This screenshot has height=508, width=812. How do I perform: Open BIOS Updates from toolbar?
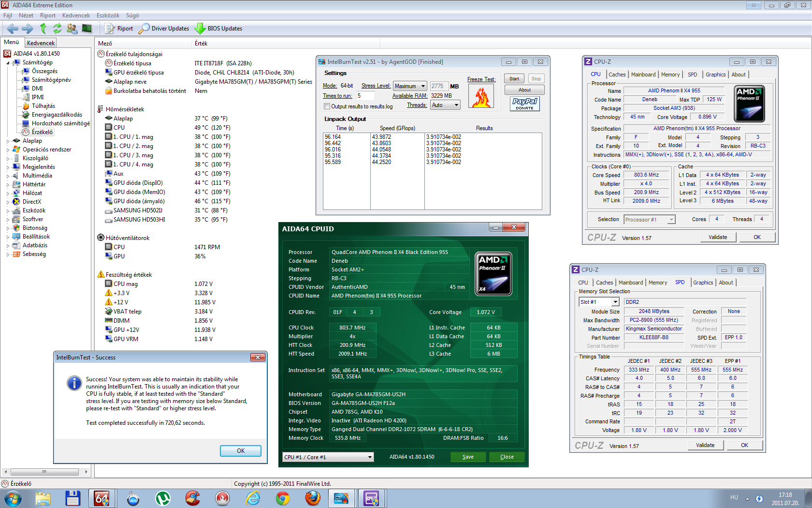pos(218,29)
